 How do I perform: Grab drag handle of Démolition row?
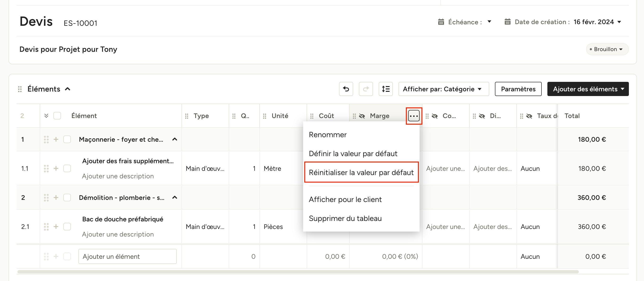click(46, 198)
